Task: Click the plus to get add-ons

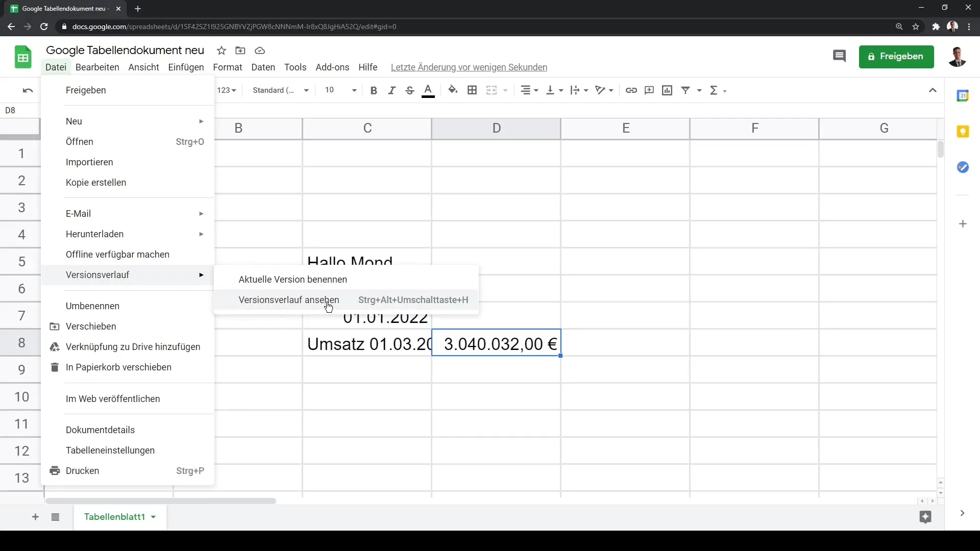Action: click(x=963, y=224)
